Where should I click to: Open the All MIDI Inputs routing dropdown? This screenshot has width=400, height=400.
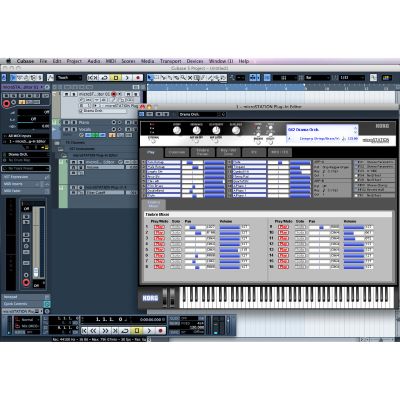tap(26, 136)
